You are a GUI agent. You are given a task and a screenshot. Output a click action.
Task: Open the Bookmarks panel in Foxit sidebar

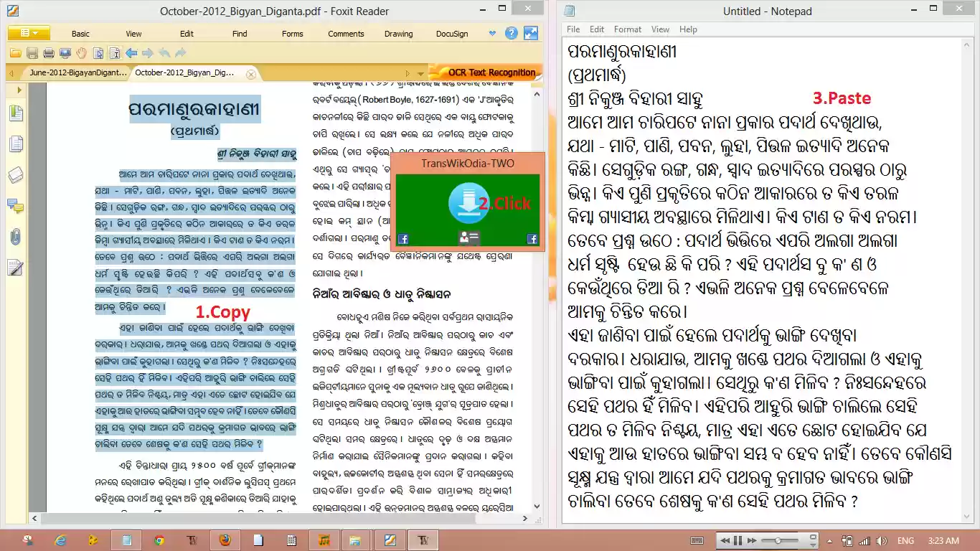coord(15,113)
